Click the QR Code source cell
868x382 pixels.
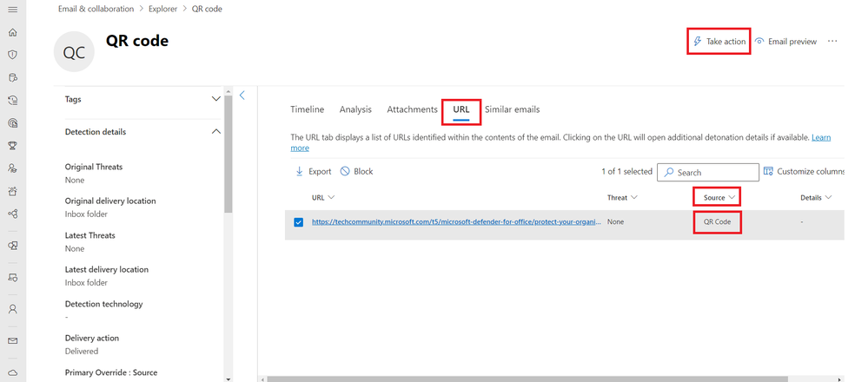click(x=718, y=221)
